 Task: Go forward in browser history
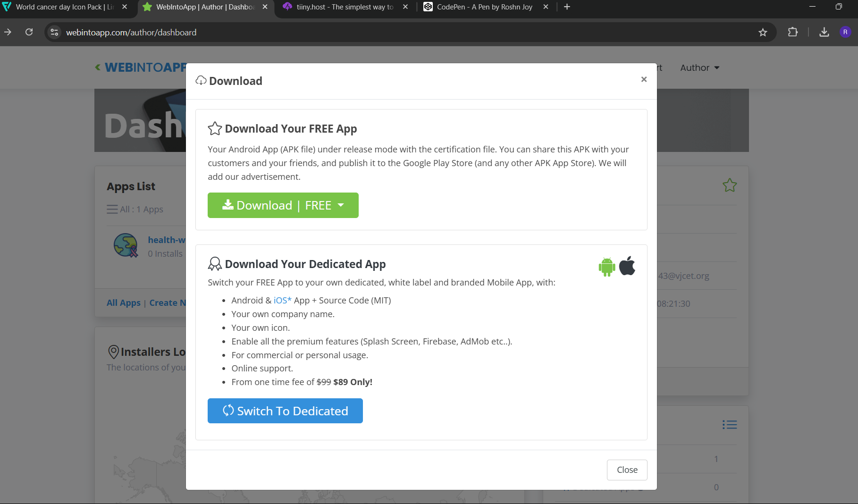coord(8,32)
